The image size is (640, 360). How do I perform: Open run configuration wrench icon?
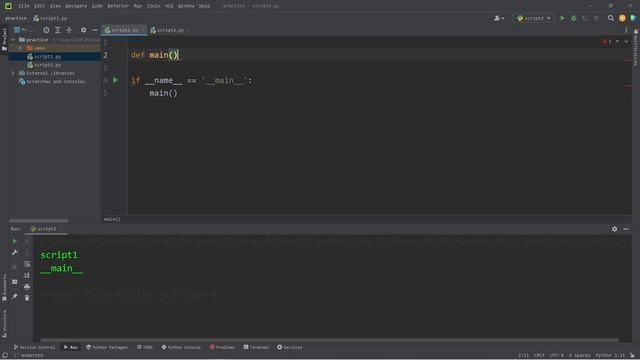(15, 253)
